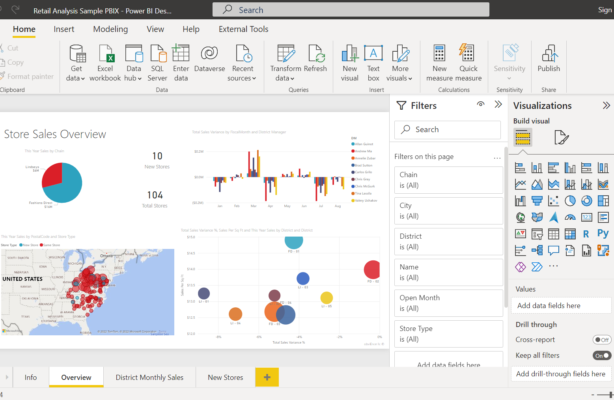This screenshot has width=614, height=400.
Task: Open the Modeling ribbon tab
Action: coord(110,29)
